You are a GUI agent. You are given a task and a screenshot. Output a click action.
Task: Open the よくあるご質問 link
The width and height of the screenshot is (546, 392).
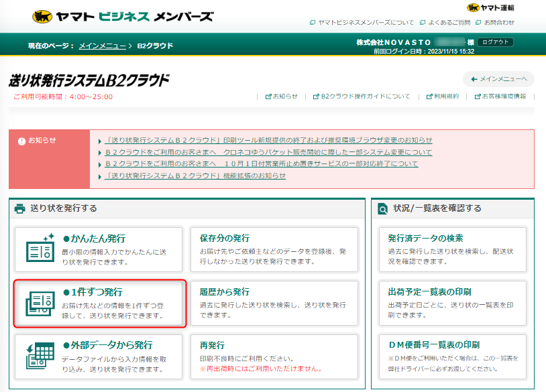click(449, 23)
